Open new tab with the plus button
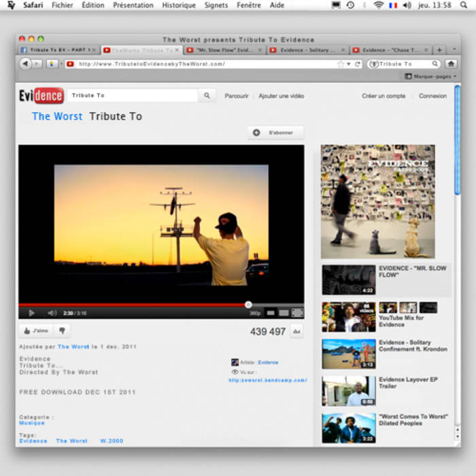 [x=439, y=50]
